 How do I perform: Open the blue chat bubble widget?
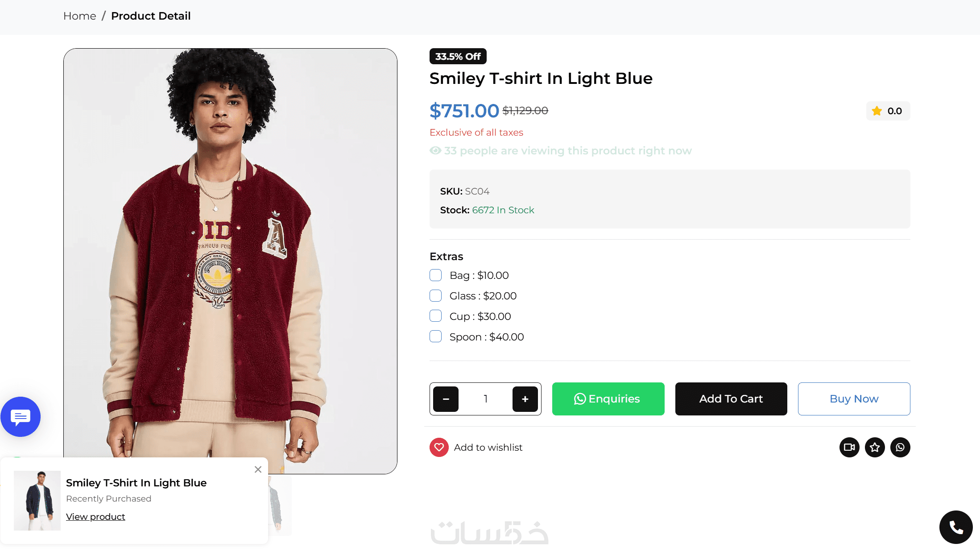click(21, 417)
